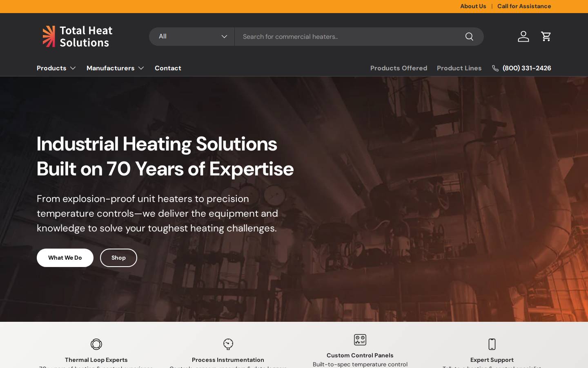Image resolution: width=588 pixels, height=368 pixels.
Task: Call (800) 331-2426 link
Action: 527,68
